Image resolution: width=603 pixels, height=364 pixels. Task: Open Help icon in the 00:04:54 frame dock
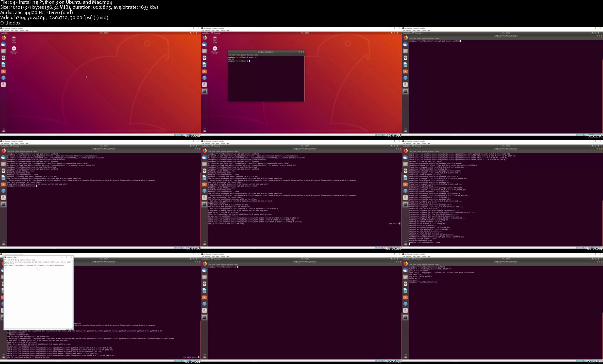pyautogui.click(x=405, y=191)
